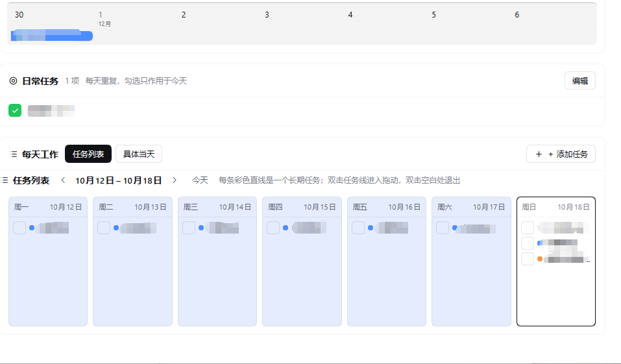Viewport: 621px width, 364px height.
Task: Uncheck the green daily task checkbox
Action: (x=15, y=110)
